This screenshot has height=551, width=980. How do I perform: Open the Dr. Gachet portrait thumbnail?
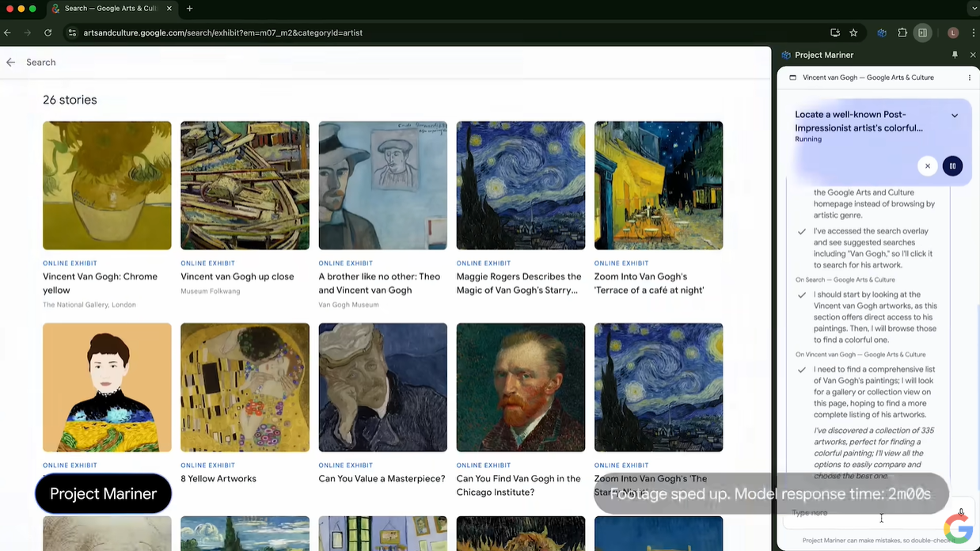click(383, 387)
